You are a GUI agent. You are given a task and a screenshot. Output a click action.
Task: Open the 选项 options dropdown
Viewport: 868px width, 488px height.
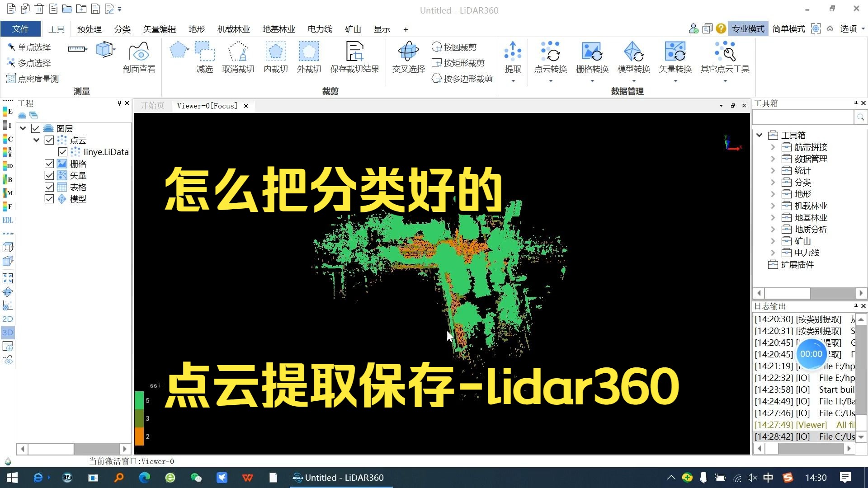pos(852,28)
